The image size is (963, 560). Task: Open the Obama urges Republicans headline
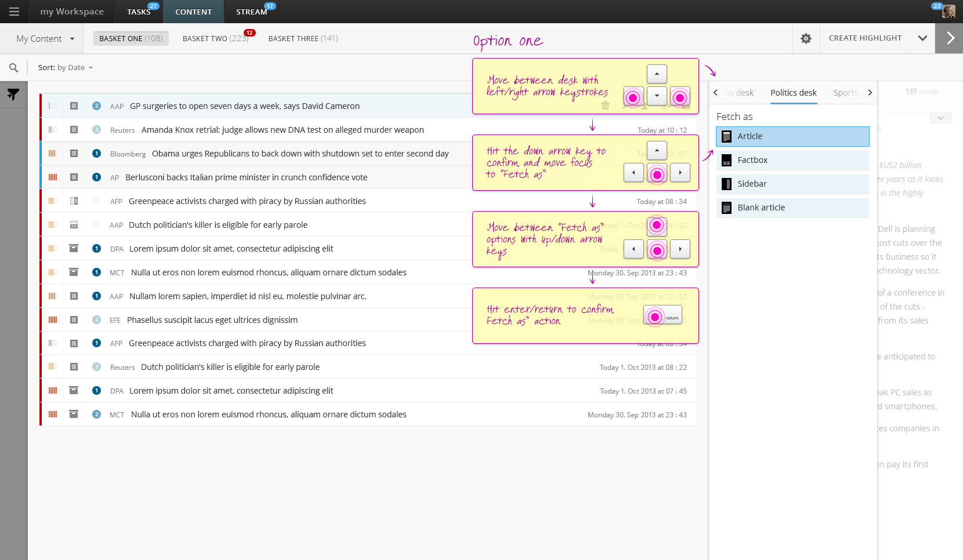click(301, 154)
